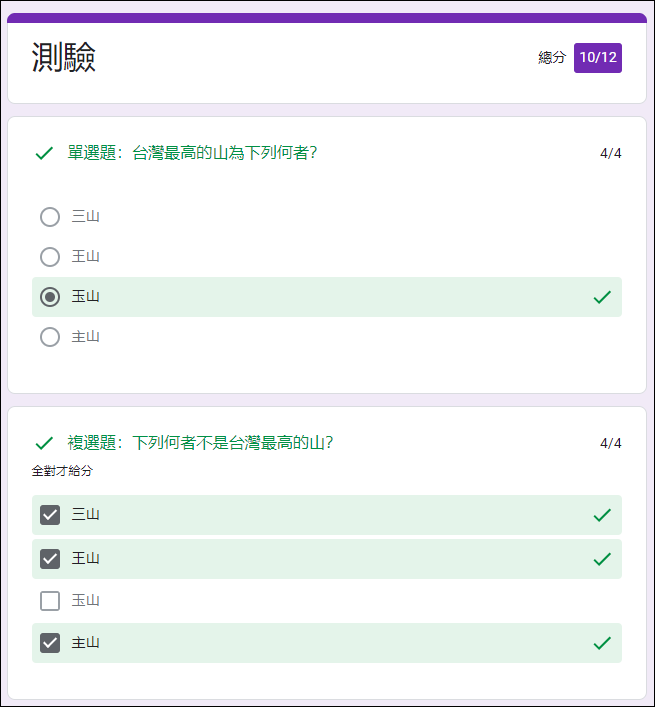Image resolution: width=655 pixels, height=707 pixels.
Task: Select the selected 玉山 radio button
Action: [50, 297]
